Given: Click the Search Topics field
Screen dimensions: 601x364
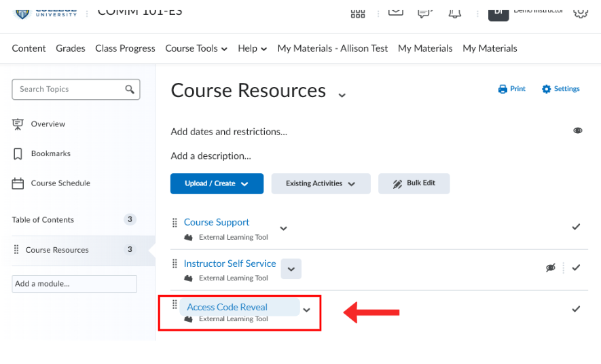Looking at the screenshot, I should coord(76,89).
